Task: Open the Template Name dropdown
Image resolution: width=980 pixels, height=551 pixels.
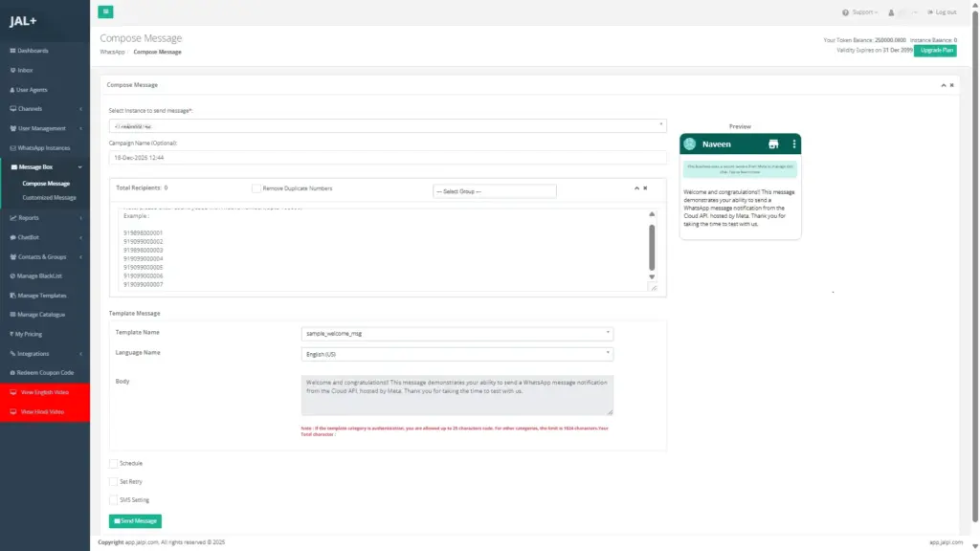Action: (x=457, y=333)
